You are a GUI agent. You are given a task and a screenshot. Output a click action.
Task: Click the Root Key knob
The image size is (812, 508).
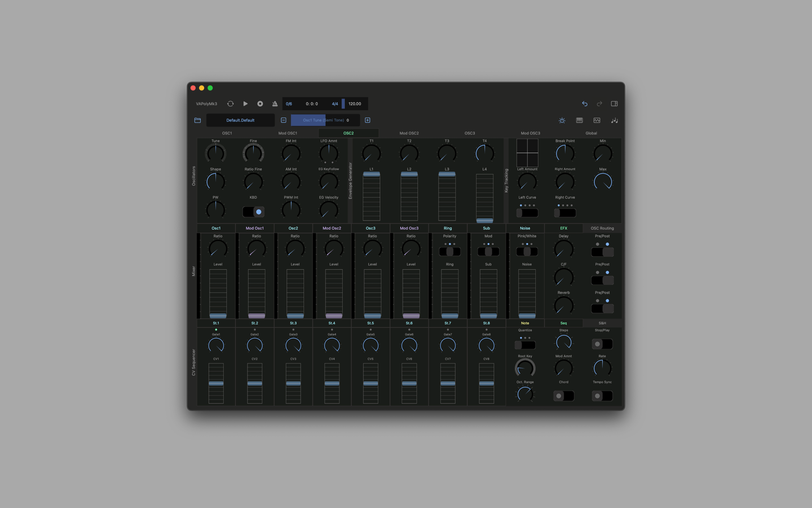click(525, 369)
